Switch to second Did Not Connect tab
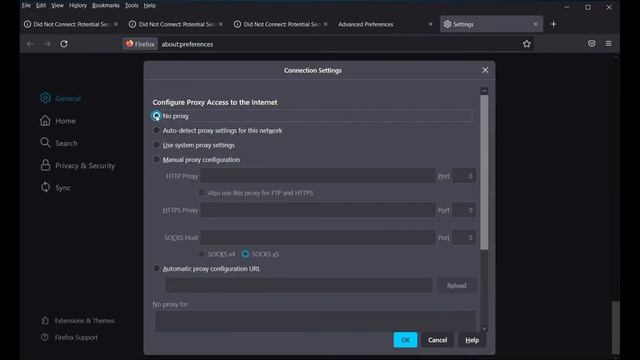Screen dimensions: 640x360 pos(177,24)
